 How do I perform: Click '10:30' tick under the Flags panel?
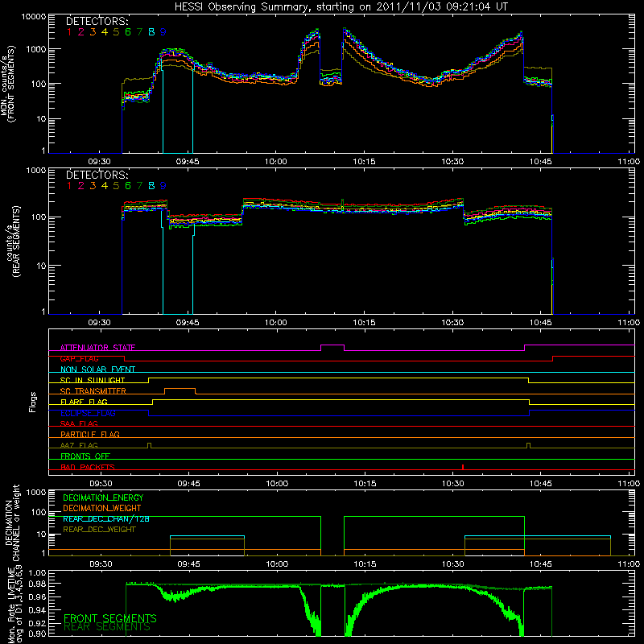click(452, 484)
